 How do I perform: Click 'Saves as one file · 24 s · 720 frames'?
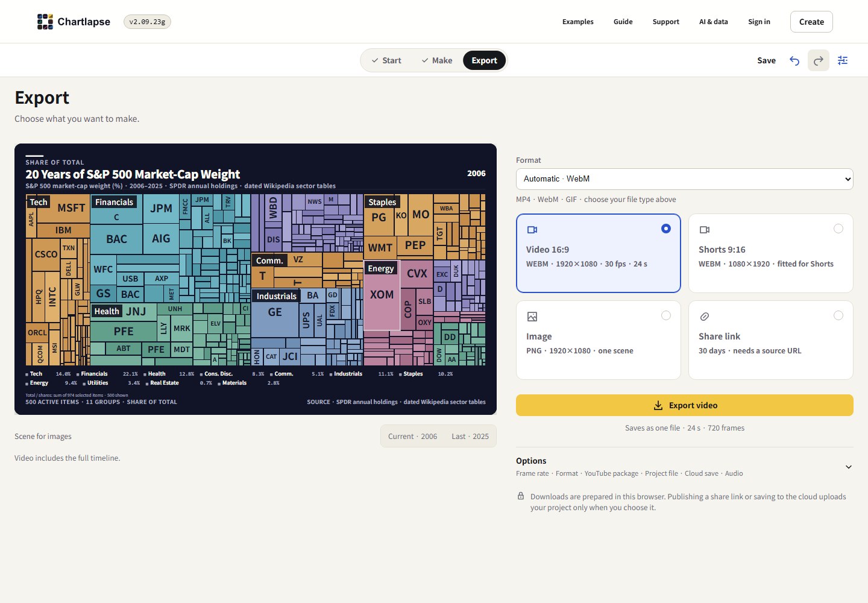pyautogui.click(x=685, y=428)
